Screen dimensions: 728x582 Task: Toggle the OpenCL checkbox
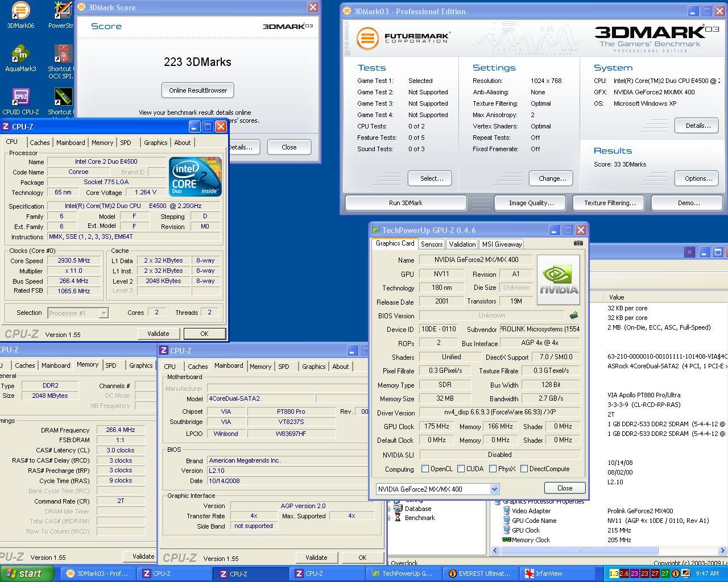point(425,469)
